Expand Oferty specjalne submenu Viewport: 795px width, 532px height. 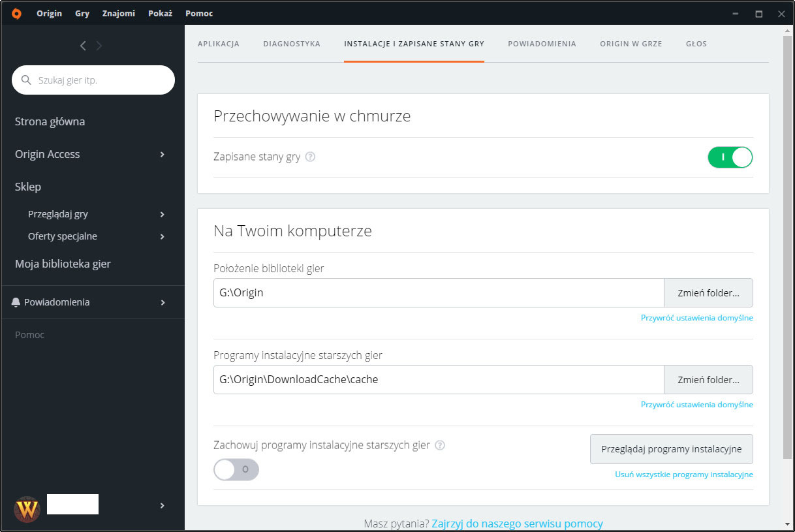(x=163, y=236)
